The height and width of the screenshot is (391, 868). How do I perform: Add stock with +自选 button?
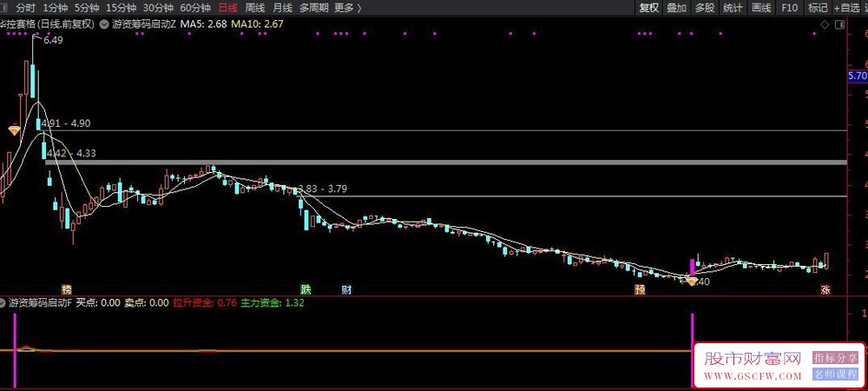pos(845,8)
